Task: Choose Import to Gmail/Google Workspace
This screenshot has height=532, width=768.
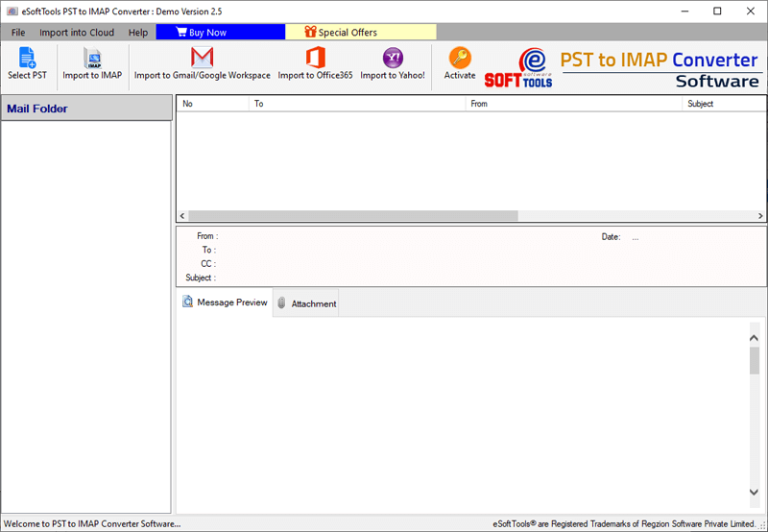Action: pyautogui.click(x=202, y=63)
